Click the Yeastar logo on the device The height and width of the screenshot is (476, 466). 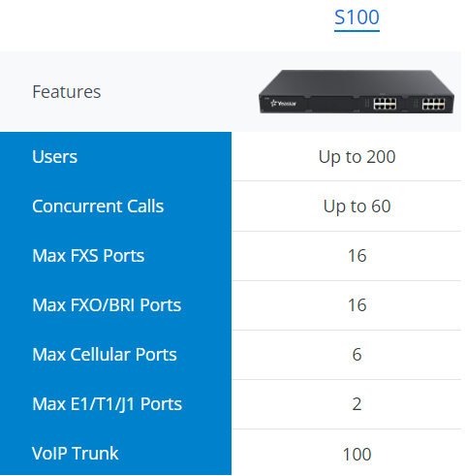(283, 104)
